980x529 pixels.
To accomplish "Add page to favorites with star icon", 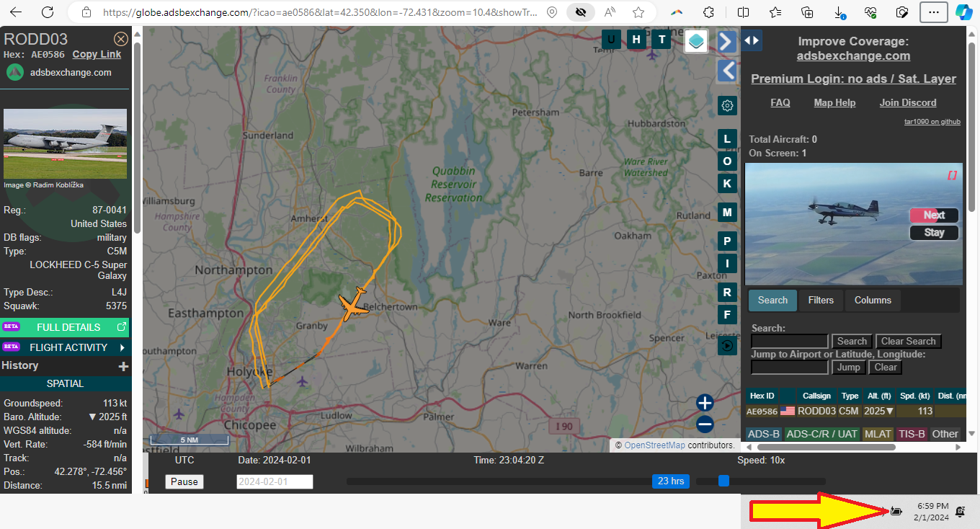I will pyautogui.click(x=638, y=12).
